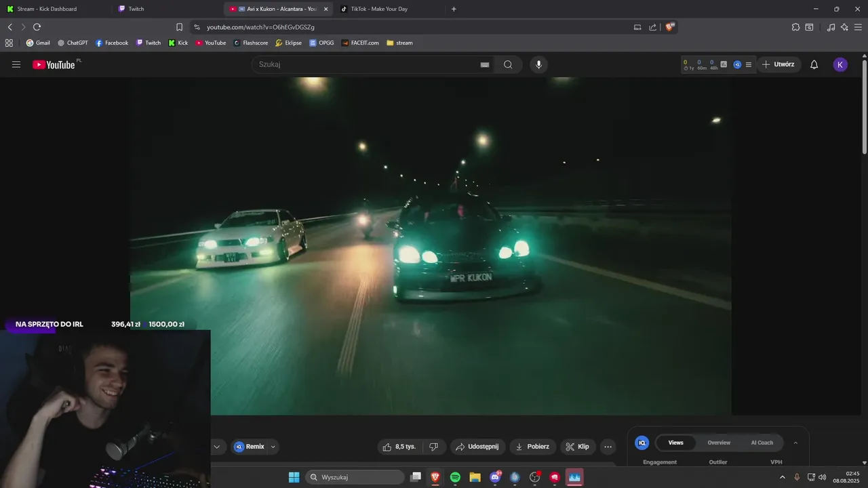Image resolution: width=868 pixels, height=488 pixels.
Task: Select the Views tab in vidIQ
Action: click(676, 443)
